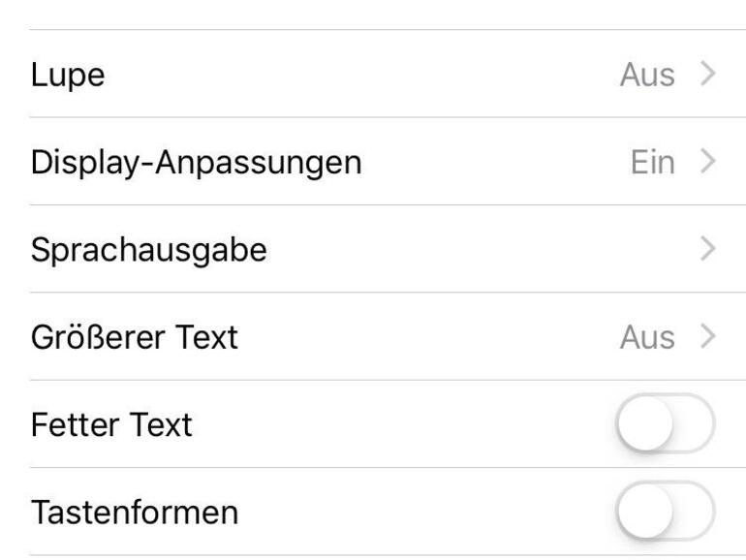Screen dimensions: 746x560
Task: Click the Lupe status value 'Aus'
Action: click(x=647, y=75)
